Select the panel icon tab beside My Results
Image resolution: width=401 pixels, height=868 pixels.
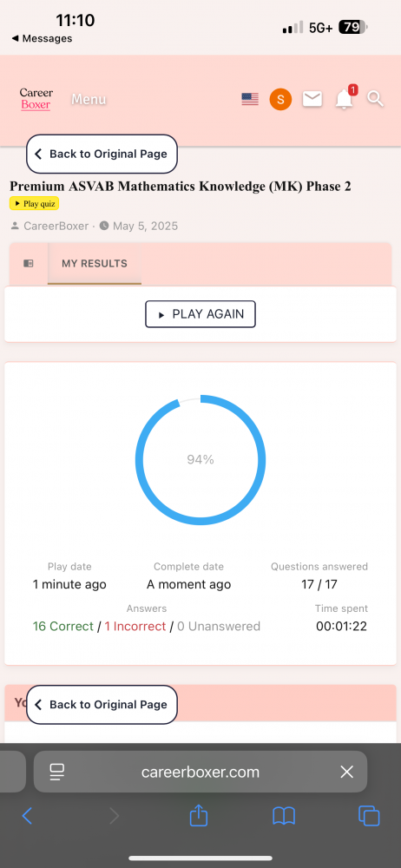pos(29,264)
